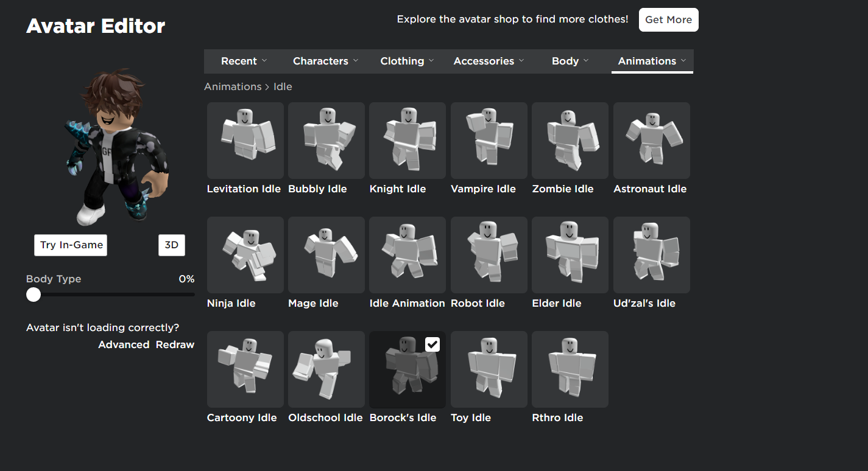Screen dimensions: 868x471
Task: Click the avatar preview image
Action: [x=116, y=147]
